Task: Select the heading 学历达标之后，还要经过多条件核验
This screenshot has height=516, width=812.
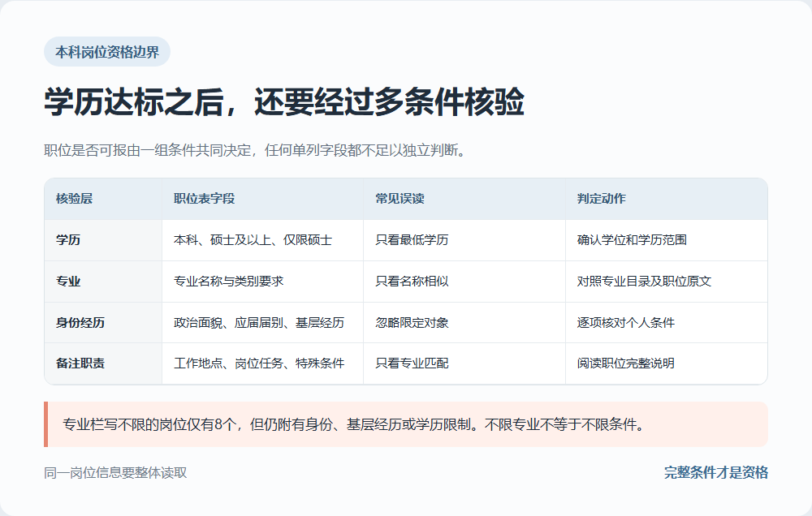Action: [x=284, y=101]
